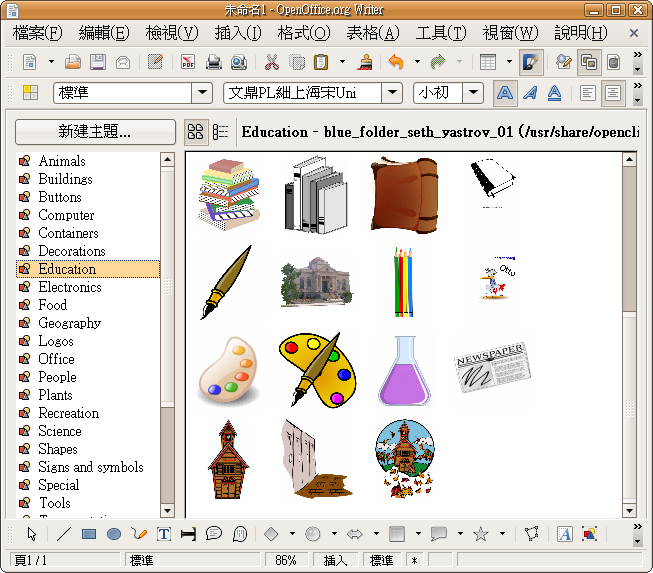Screen dimensions: 653x573
Task: Select the Rectangle drawing tool
Action: 89,534
